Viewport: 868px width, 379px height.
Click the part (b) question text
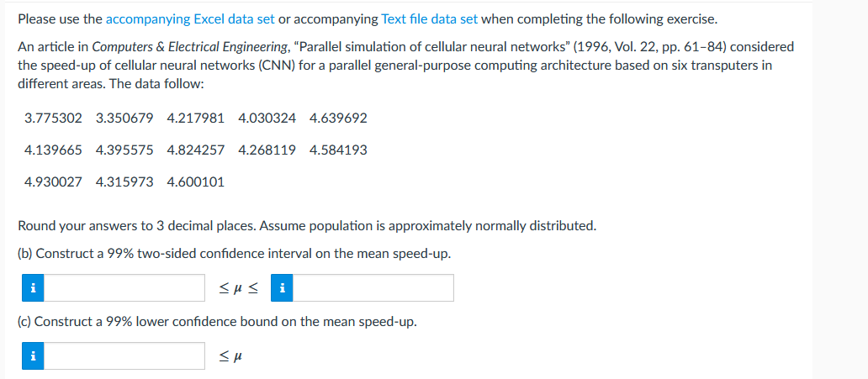click(x=235, y=254)
